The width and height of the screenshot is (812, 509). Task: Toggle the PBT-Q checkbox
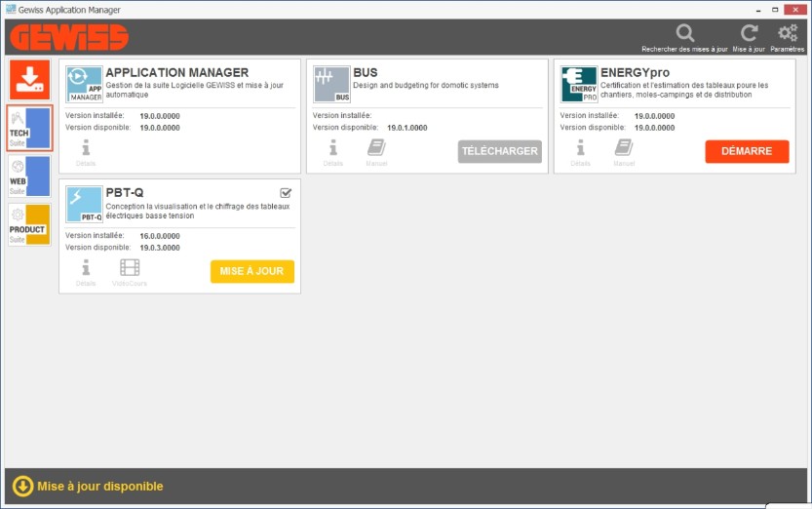(286, 193)
